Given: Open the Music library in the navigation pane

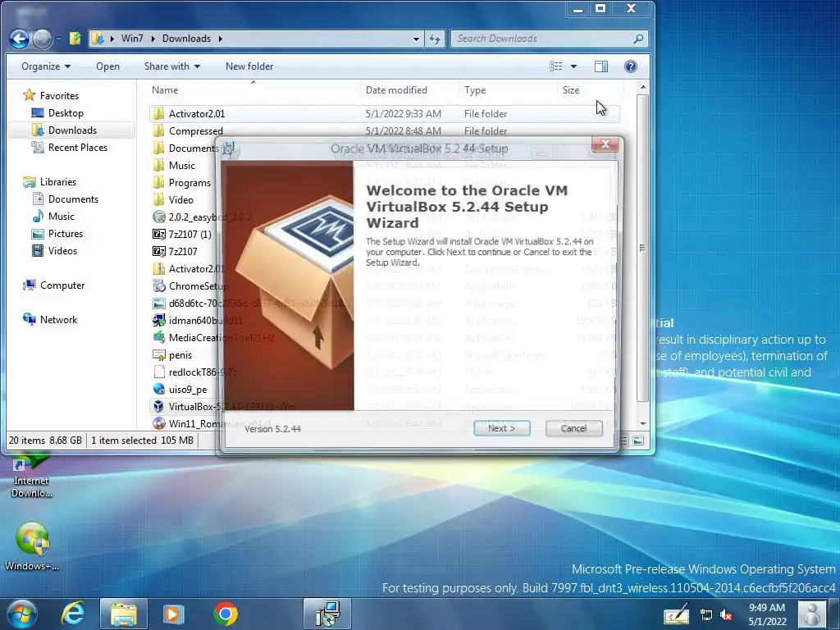Looking at the screenshot, I should 61,217.
